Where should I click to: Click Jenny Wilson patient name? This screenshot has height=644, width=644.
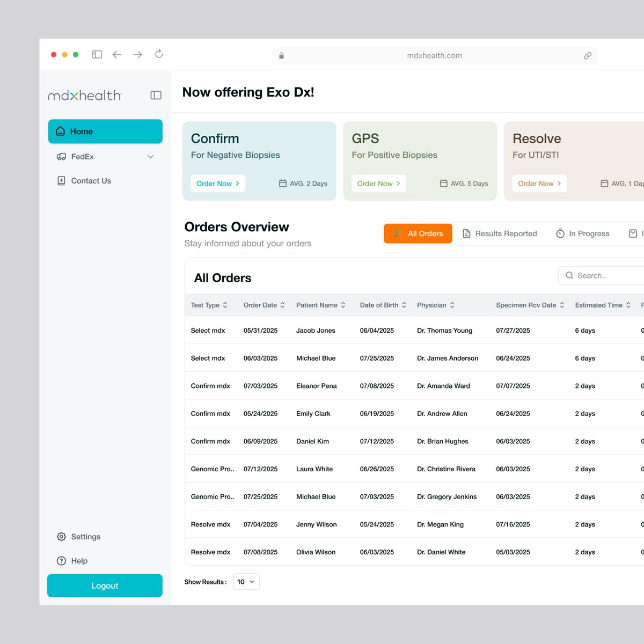317,524
